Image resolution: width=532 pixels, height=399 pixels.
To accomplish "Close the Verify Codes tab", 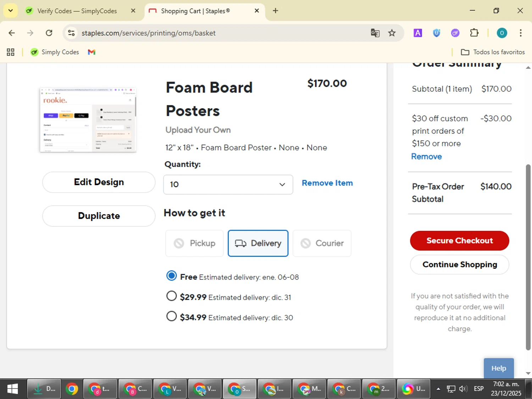I will click(133, 11).
